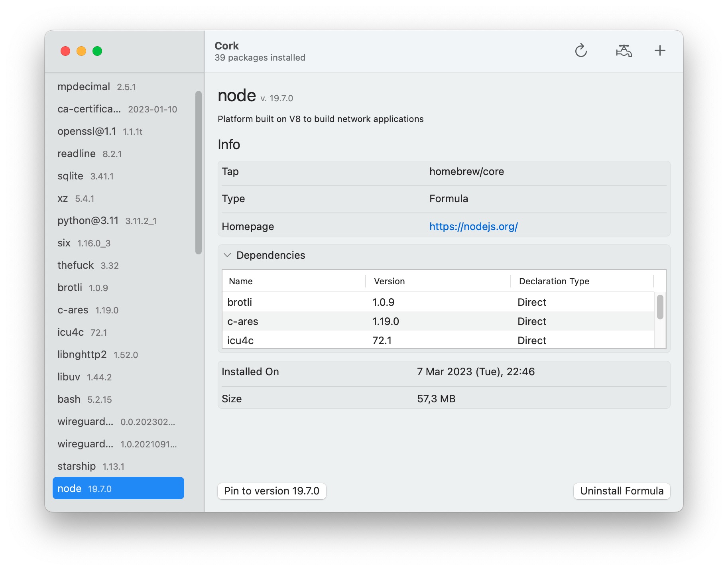The height and width of the screenshot is (571, 728).
Task: Click the node description text
Action: pyautogui.click(x=321, y=119)
